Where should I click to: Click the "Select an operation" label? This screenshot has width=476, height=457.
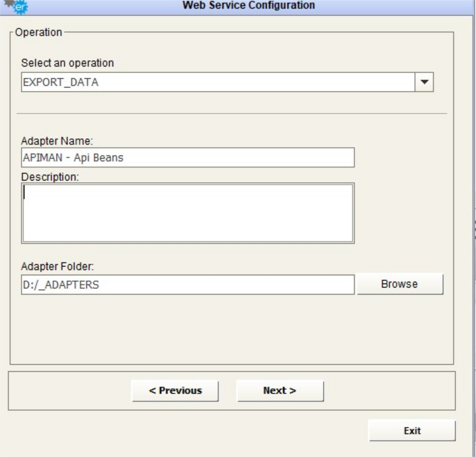(67, 63)
